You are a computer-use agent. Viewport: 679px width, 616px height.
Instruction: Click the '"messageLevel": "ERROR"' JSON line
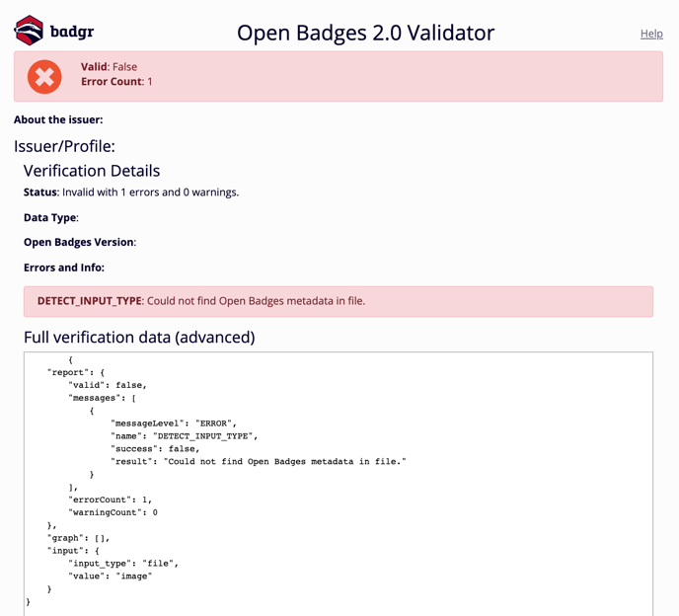(x=174, y=423)
